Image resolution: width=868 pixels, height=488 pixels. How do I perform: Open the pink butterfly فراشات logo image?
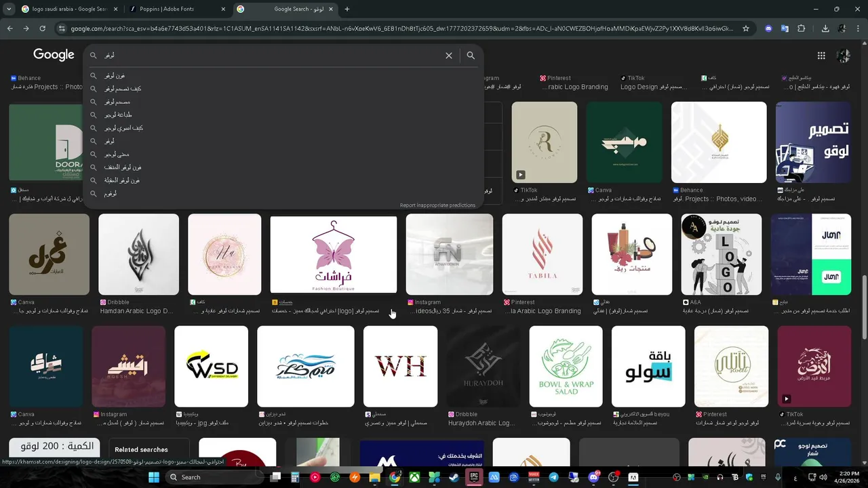[334, 254]
